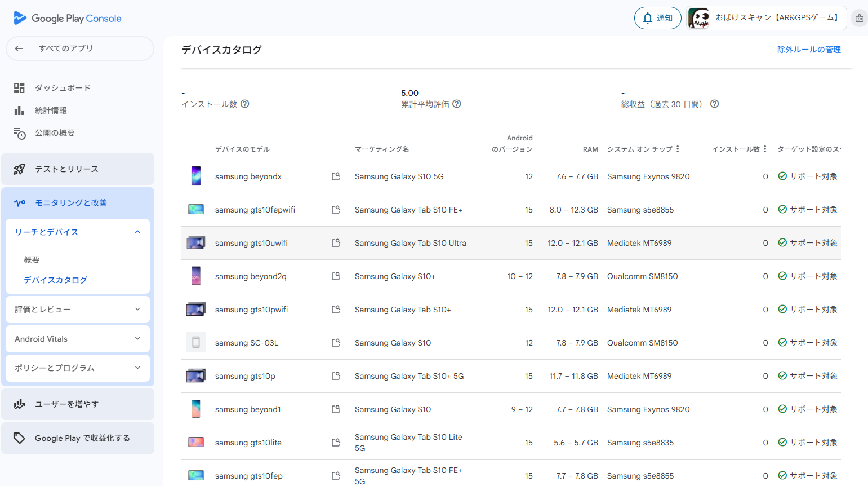Viewport: 868px width, 486px height.
Task: Click the help icon beside インストール数
Action: coord(245,104)
